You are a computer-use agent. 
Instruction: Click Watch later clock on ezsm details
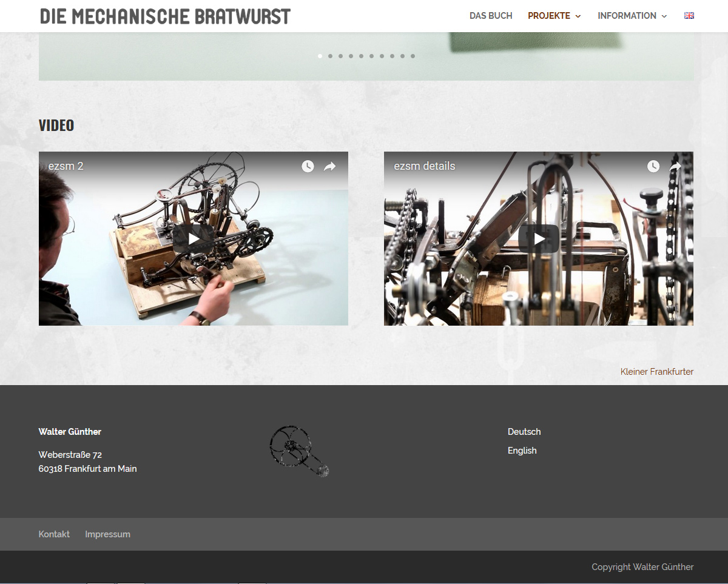[x=653, y=166]
